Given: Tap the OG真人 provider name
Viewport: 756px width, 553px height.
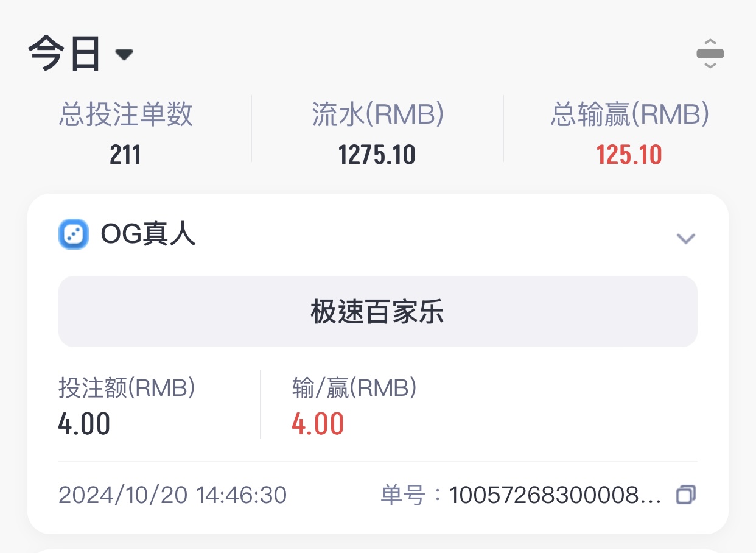Looking at the screenshot, I should coord(149,234).
